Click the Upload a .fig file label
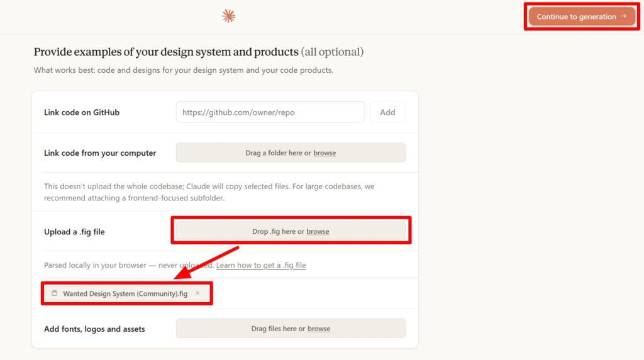This screenshot has height=360, width=644. (74, 231)
